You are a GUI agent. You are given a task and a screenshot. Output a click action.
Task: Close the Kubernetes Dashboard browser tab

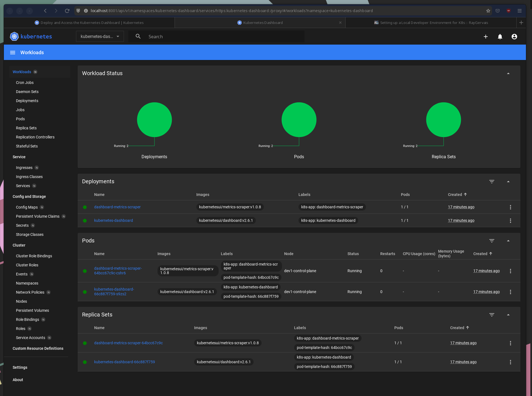(x=340, y=23)
